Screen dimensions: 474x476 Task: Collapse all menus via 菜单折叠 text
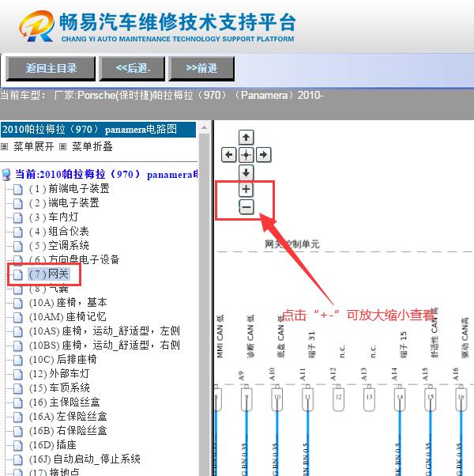tap(92, 147)
